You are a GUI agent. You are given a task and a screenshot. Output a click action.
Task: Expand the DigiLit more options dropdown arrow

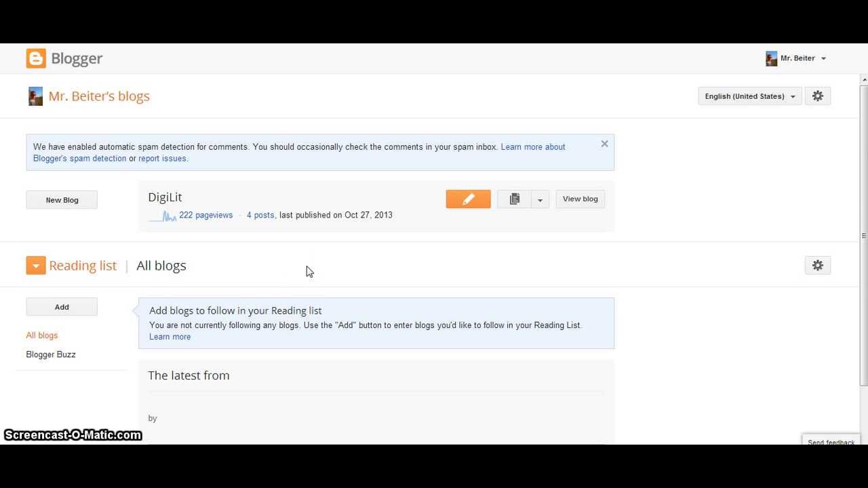tap(540, 199)
